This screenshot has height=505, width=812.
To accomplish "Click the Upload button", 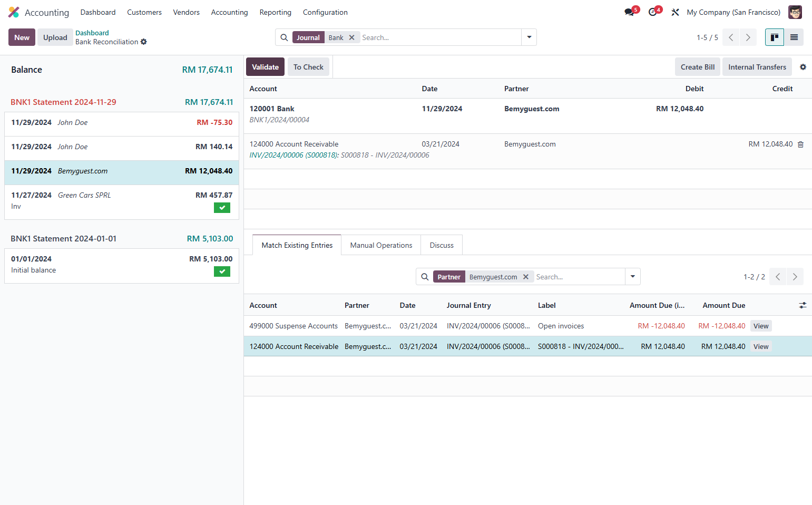I will click(x=55, y=37).
